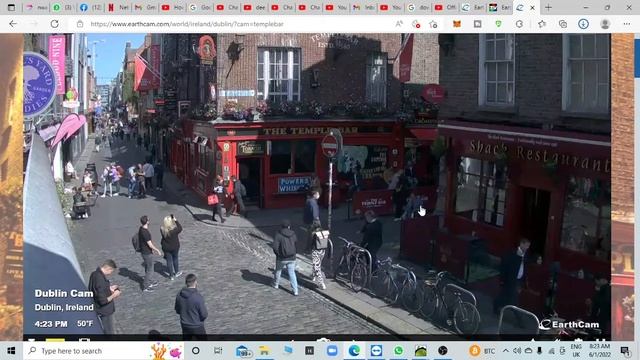Click the BTC taskbar widget
The height and width of the screenshot is (360, 640).
(x=482, y=351)
